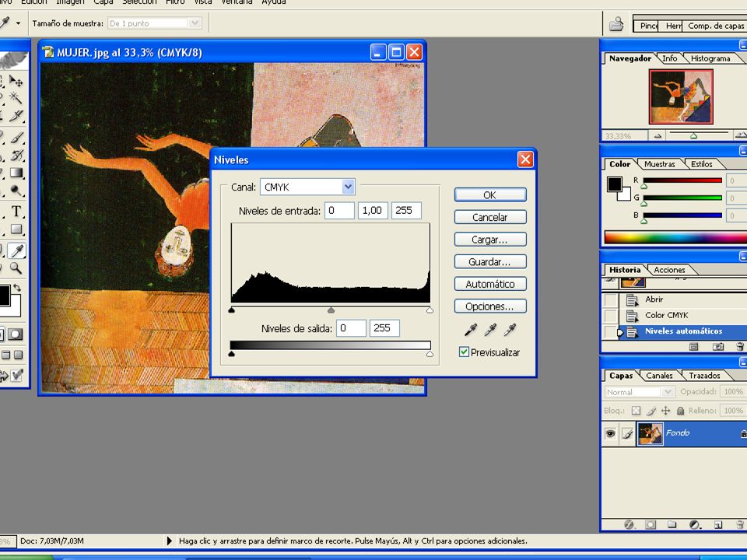The height and width of the screenshot is (560, 747).
Task: Toggle the Previsualizar checkbox
Action: 464,352
